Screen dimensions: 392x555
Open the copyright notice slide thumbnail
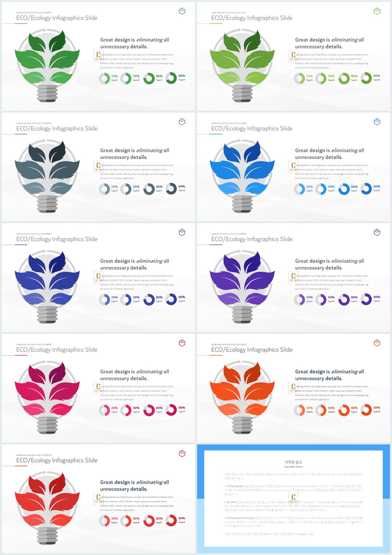point(294,499)
